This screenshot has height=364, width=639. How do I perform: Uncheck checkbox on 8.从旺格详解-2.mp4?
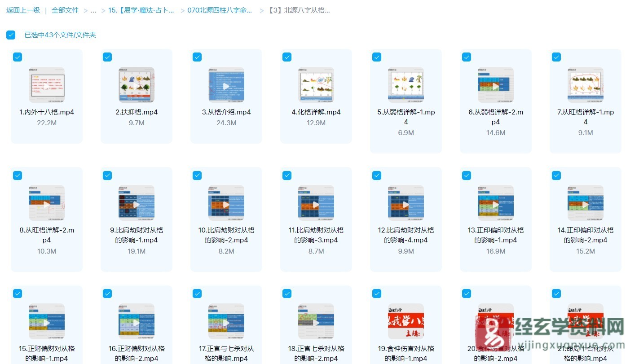pyautogui.click(x=18, y=175)
